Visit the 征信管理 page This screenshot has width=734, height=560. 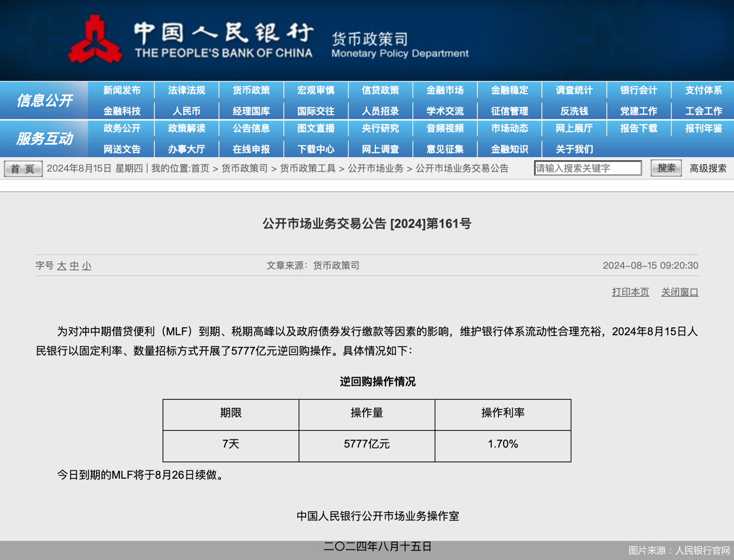click(x=510, y=111)
